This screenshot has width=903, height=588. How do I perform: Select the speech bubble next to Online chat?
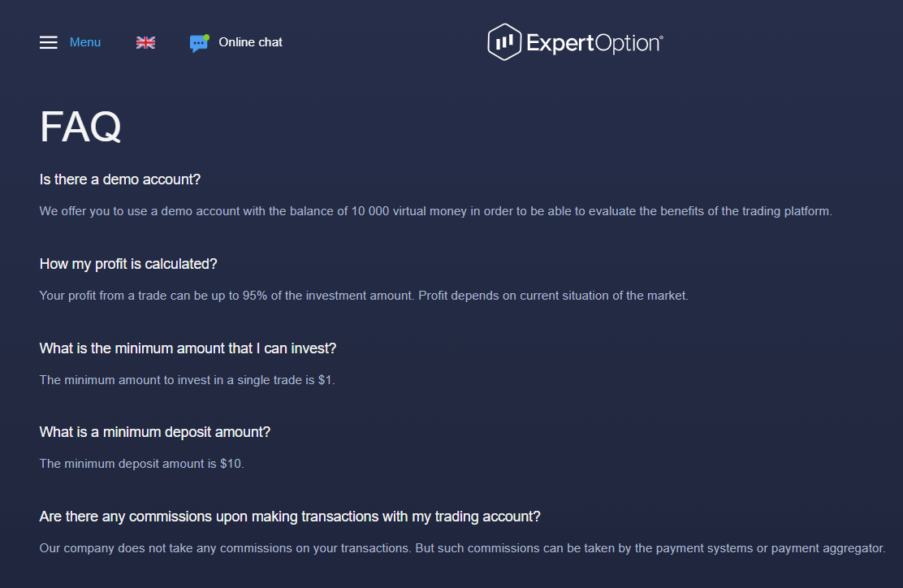199,41
